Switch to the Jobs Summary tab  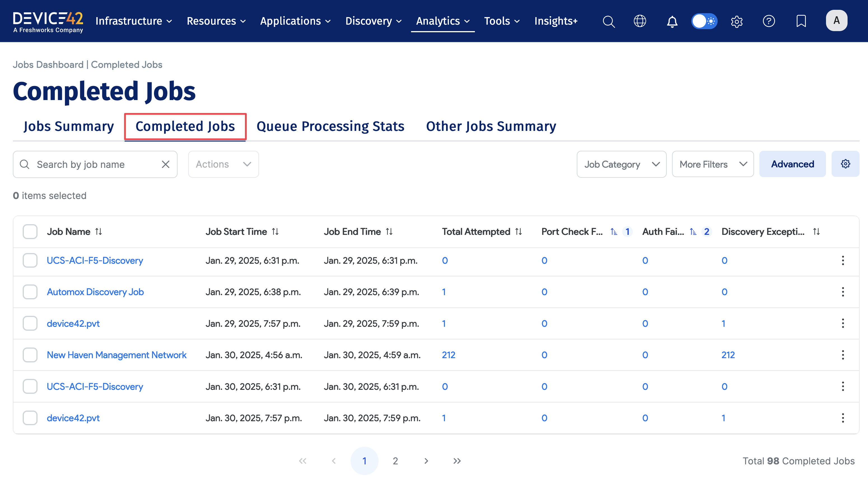(69, 126)
